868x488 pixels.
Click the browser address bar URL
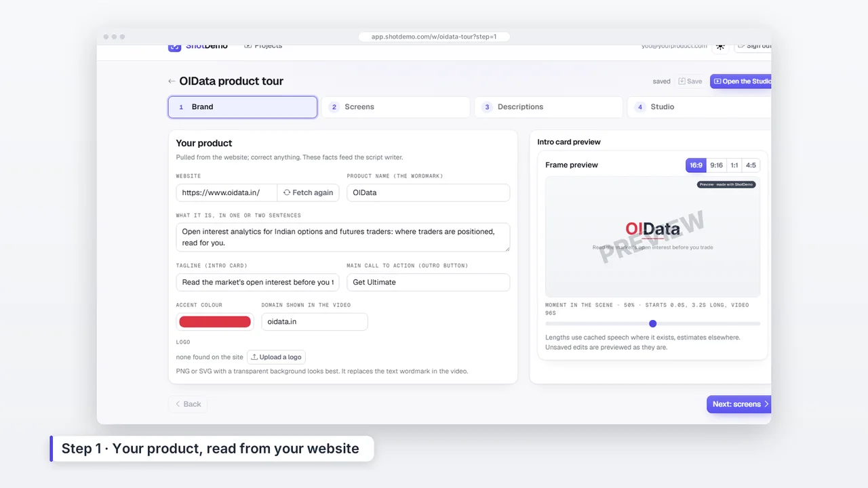(x=434, y=37)
